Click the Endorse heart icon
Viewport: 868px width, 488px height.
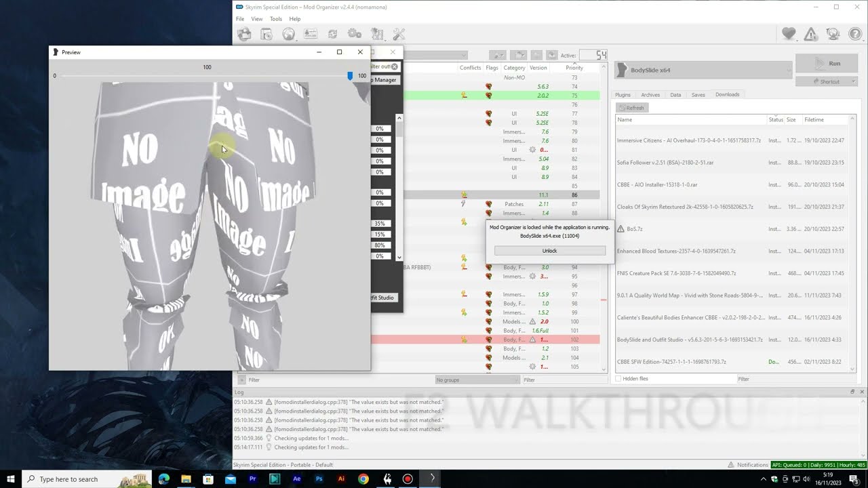pos(789,34)
